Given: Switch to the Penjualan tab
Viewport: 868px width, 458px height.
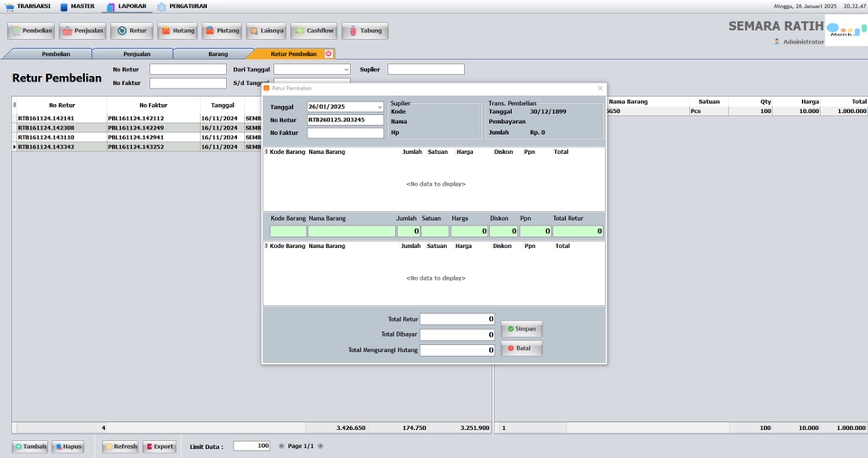Looking at the screenshot, I should tap(137, 53).
